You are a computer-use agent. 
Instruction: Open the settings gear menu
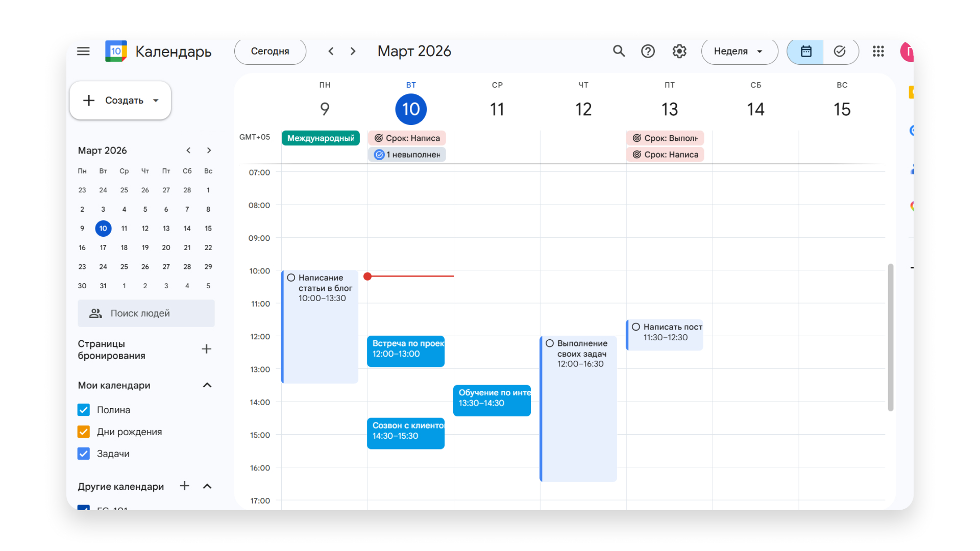click(x=679, y=51)
